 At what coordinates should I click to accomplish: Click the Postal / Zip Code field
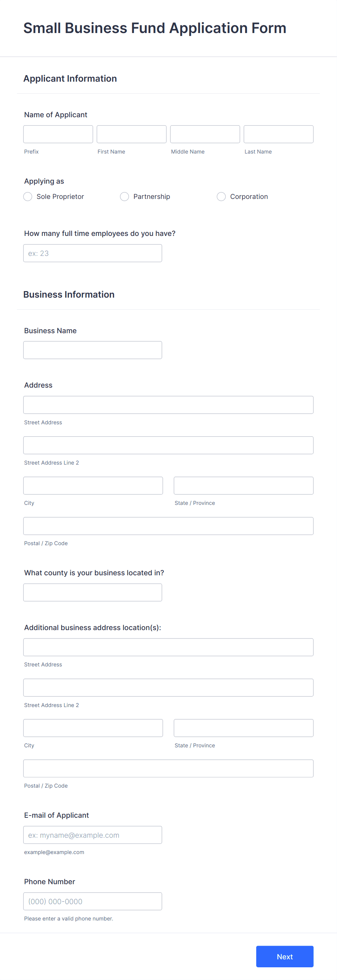(x=168, y=525)
